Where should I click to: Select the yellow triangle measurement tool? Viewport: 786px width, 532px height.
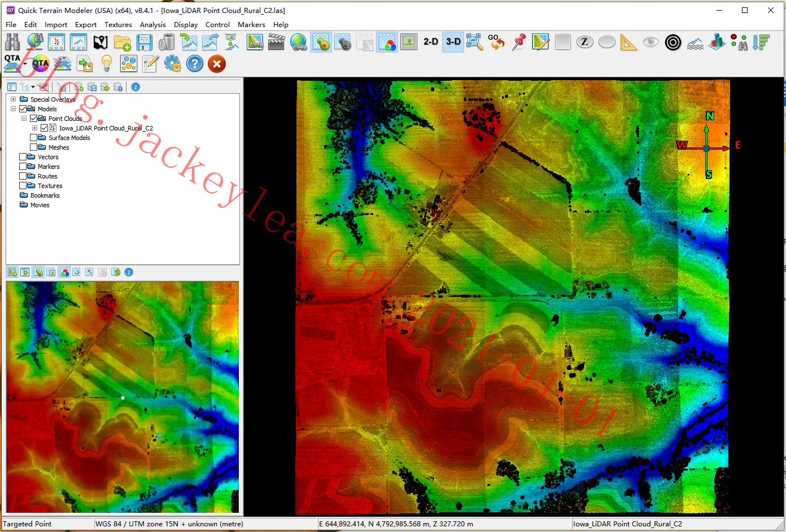coord(628,42)
